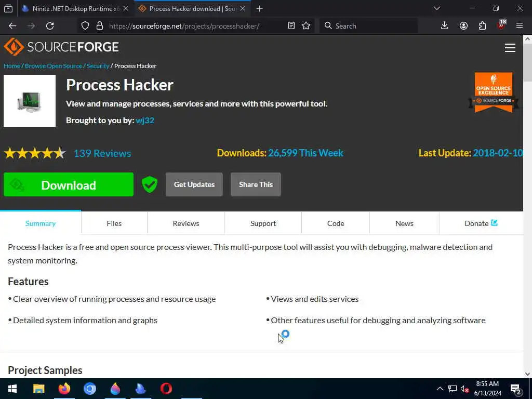The width and height of the screenshot is (532, 399).
Task: Click the Firefox back arrow
Action: [12, 26]
